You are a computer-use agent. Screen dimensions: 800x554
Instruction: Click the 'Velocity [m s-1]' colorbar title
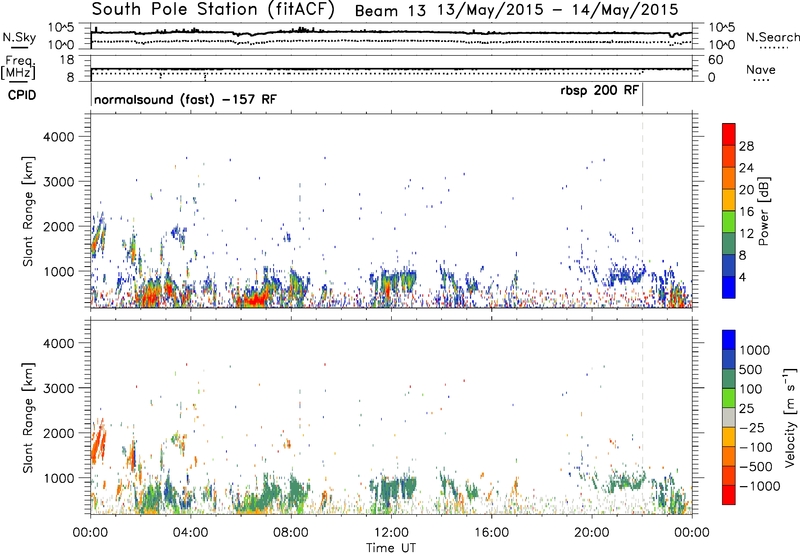(790, 417)
